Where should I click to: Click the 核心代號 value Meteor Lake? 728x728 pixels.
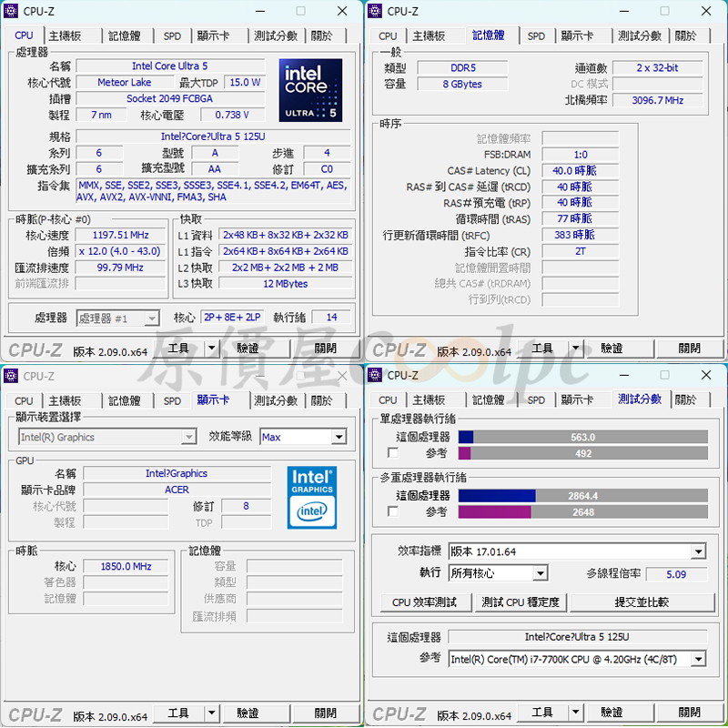point(124,82)
